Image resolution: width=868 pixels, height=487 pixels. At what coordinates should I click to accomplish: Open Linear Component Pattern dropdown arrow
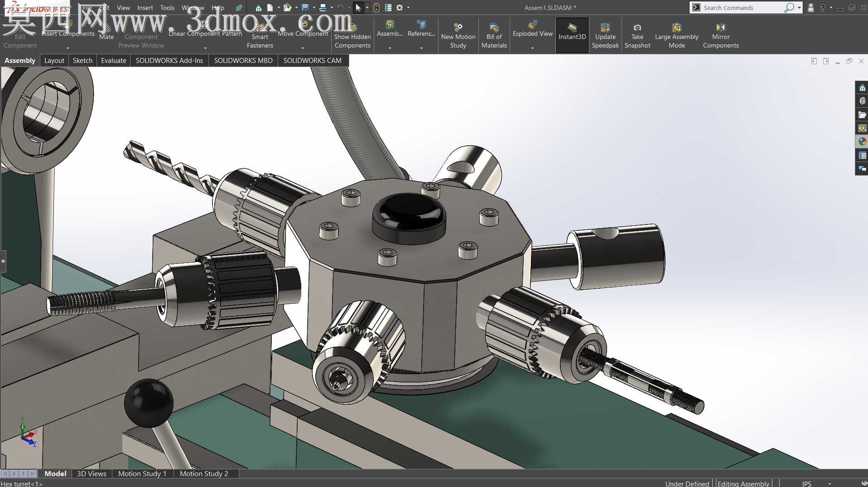coord(205,48)
